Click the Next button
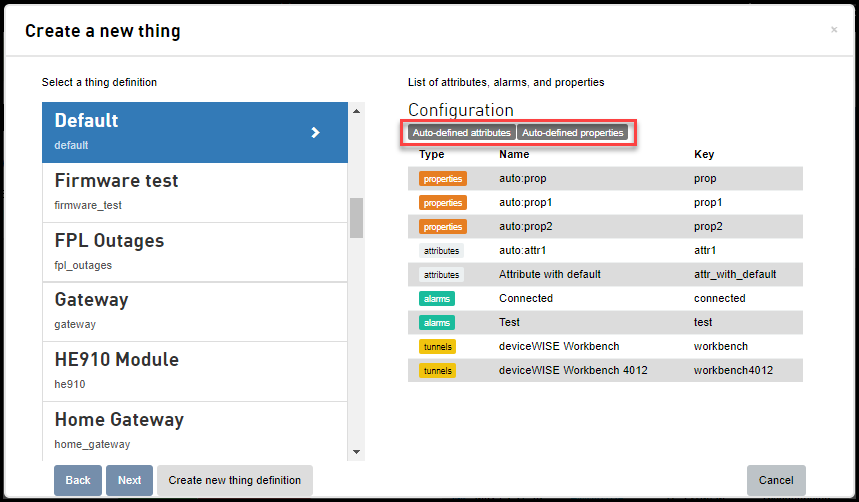859x502 pixels. 129,480
